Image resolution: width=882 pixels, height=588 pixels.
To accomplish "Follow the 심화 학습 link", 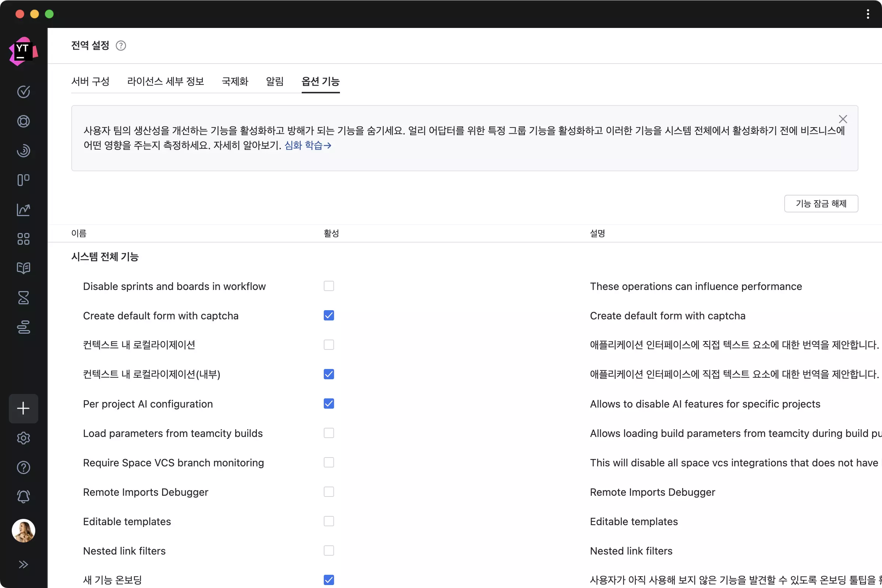I will (x=305, y=146).
